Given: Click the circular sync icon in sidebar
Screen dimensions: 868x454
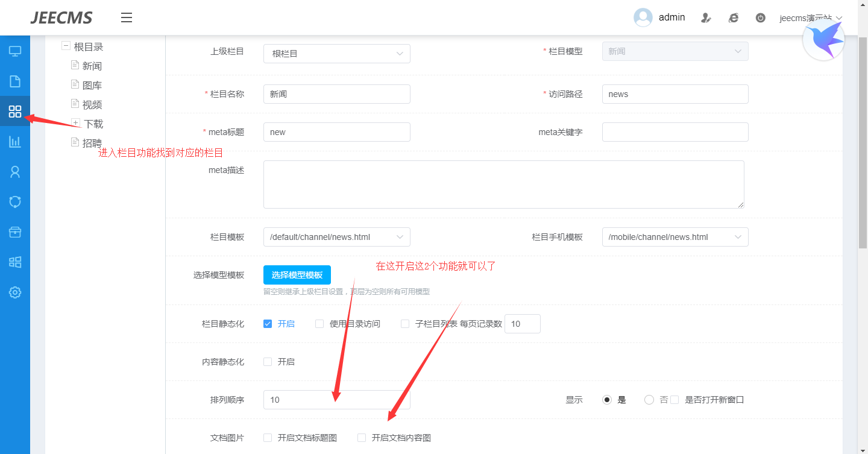Looking at the screenshot, I should [15, 202].
